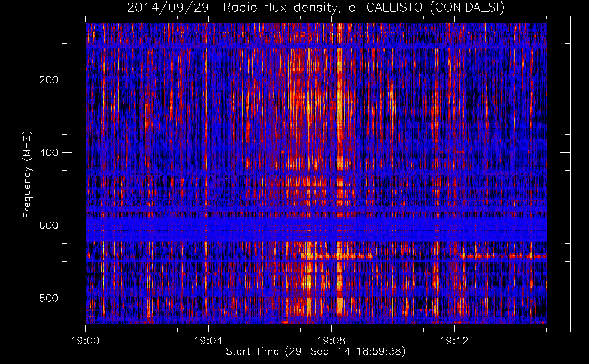Click the 400 frequency tick label
The width and height of the screenshot is (589, 364).
(49, 153)
